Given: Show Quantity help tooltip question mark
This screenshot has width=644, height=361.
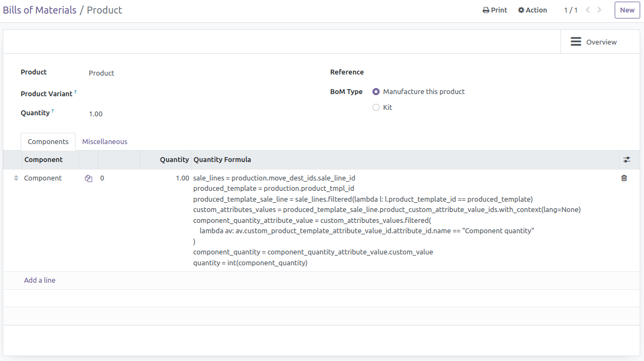Looking at the screenshot, I should pos(53,111).
